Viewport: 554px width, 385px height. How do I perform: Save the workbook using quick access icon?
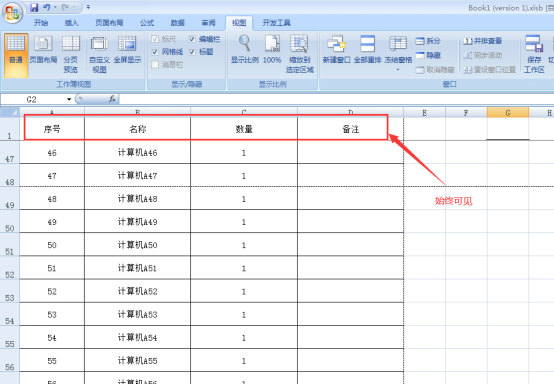coord(34,7)
